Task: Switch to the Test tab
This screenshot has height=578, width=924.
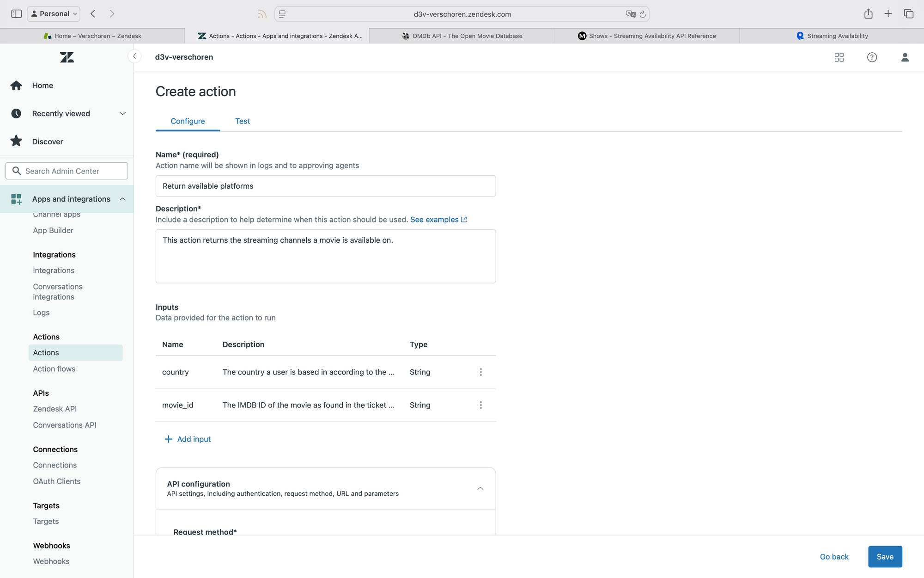Action: point(242,121)
